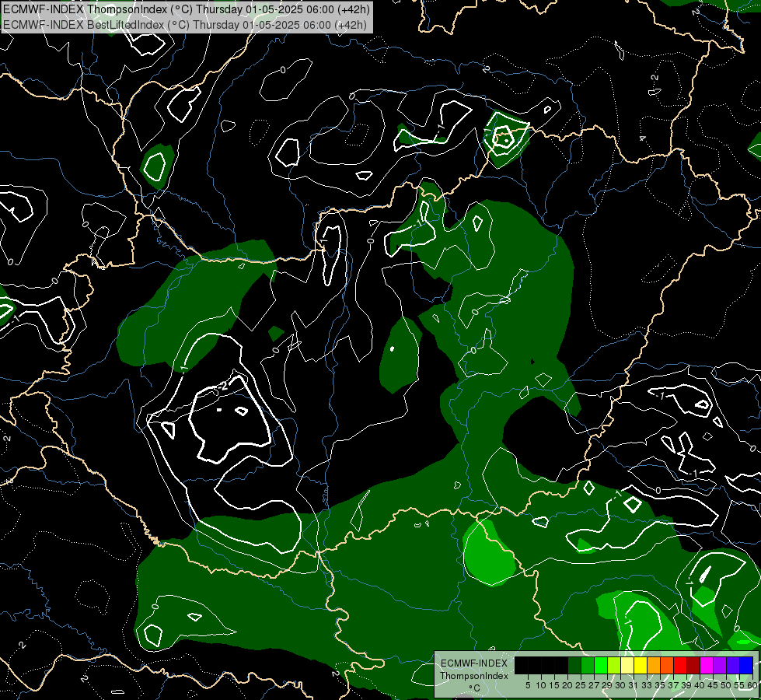Choose the red 37–39 legend swatch
Image resolution: width=761 pixels, height=700 pixels.
[x=680, y=665]
